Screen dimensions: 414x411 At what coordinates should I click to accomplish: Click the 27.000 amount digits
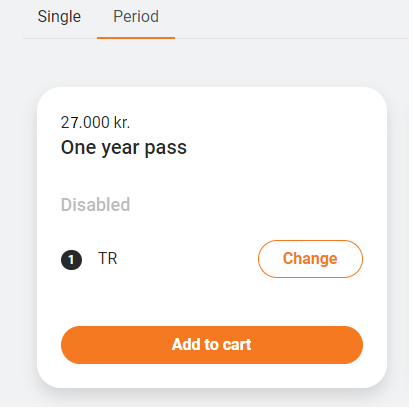tap(85, 122)
